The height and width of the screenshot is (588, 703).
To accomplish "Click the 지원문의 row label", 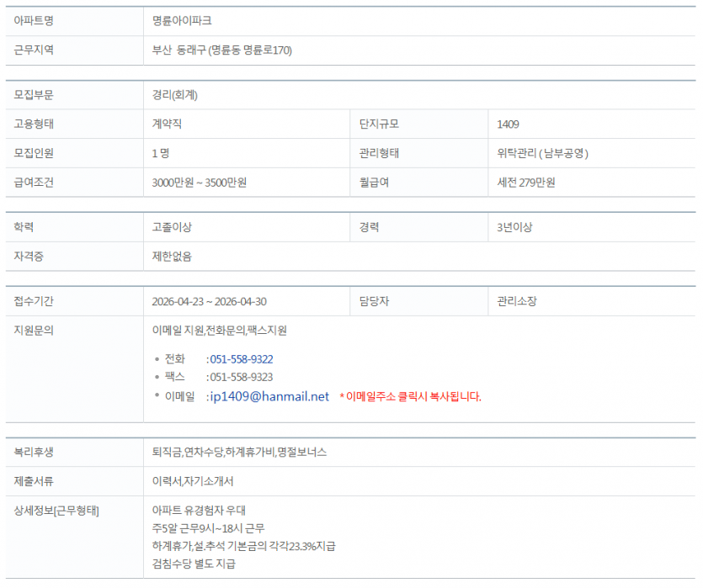I will pos(34,331).
